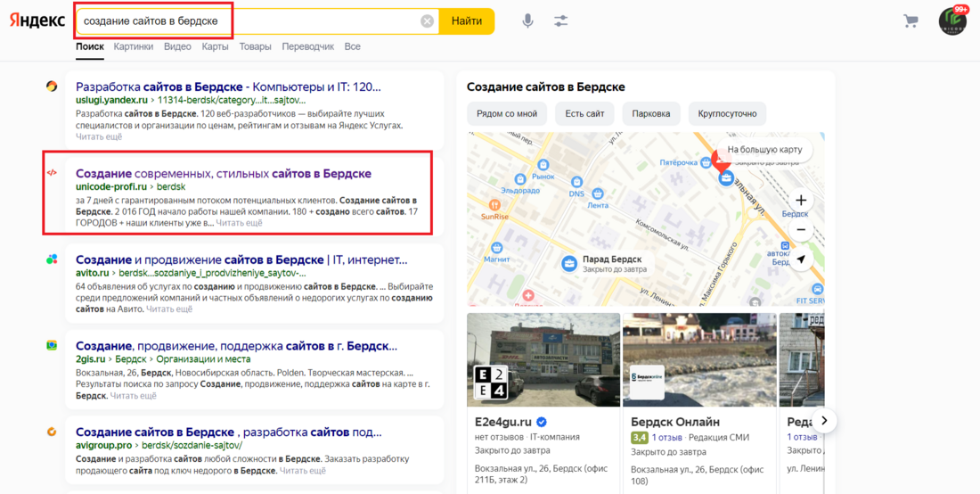Open Создание, продвижение, поддержка сайтов 2gis result
Viewport: 980px width, 494px height.
pos(236,346)
